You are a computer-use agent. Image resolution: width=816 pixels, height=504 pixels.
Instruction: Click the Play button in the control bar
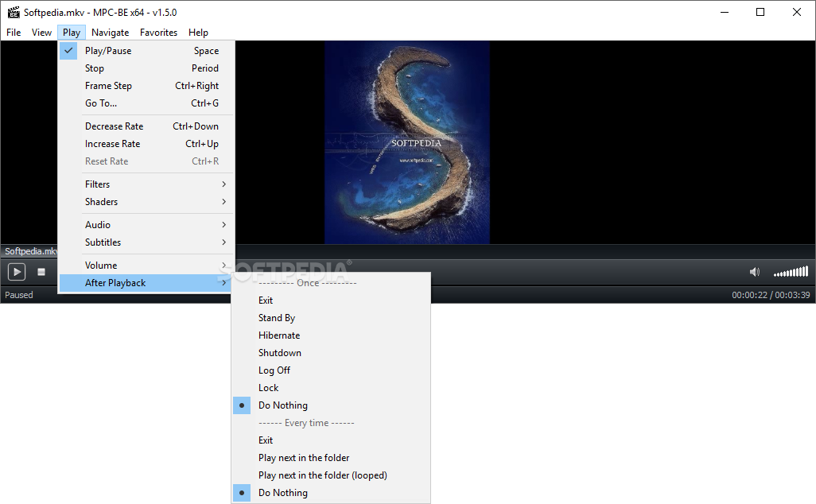(x=17, y=272)
